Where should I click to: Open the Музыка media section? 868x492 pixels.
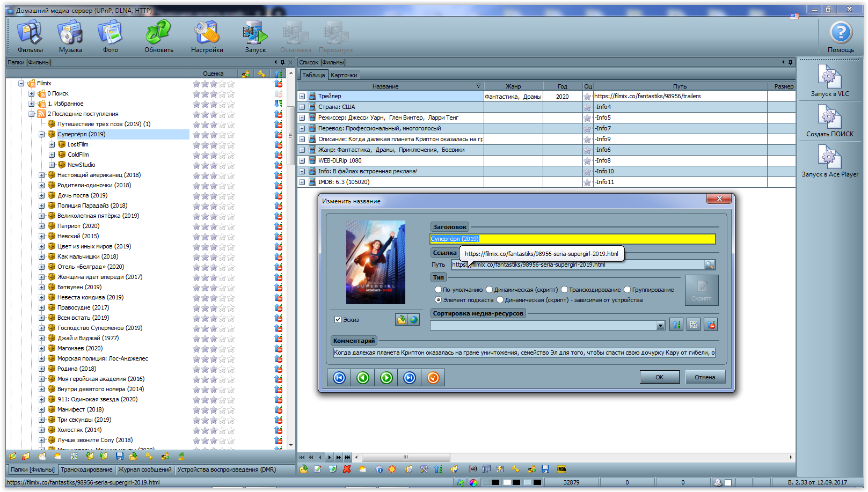point(70,36)
